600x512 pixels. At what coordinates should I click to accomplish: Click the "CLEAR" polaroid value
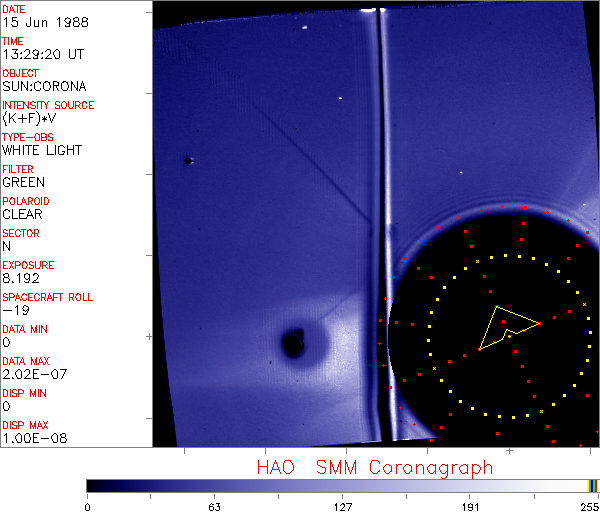(23, 214)
